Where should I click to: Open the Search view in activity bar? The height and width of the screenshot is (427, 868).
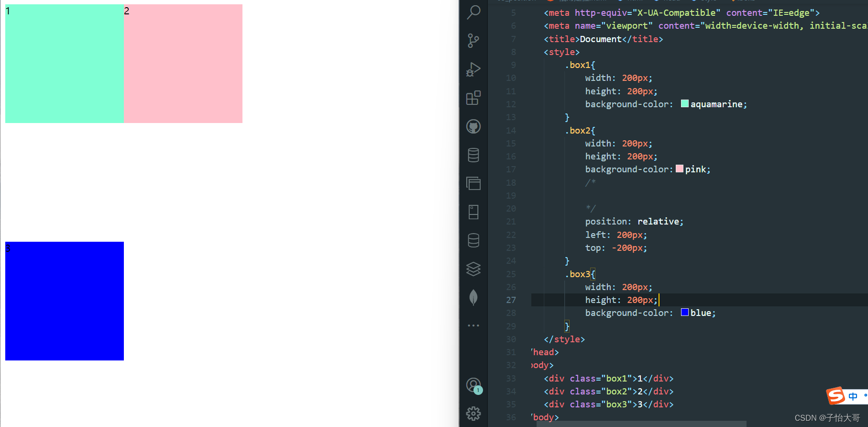[473, 12]
